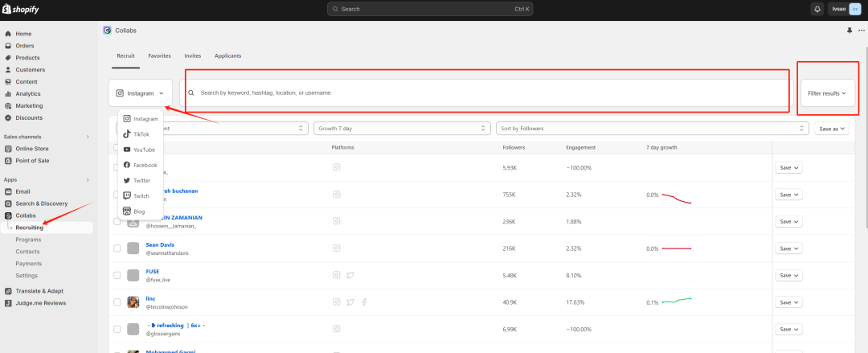
Task: Open Marketing in the sidebar
Action: [x=29, y=106]
